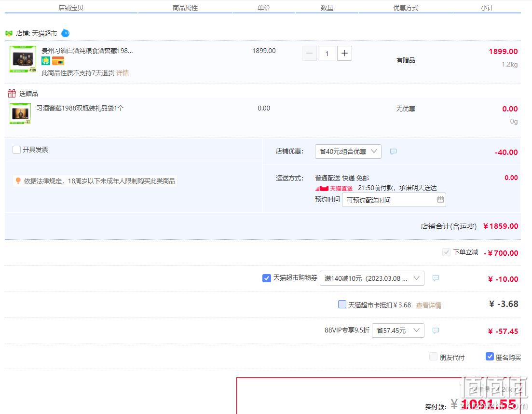
Task: Click the 可预约配送时间 input field
Action: pyautogui.click(x=394, y=200)
